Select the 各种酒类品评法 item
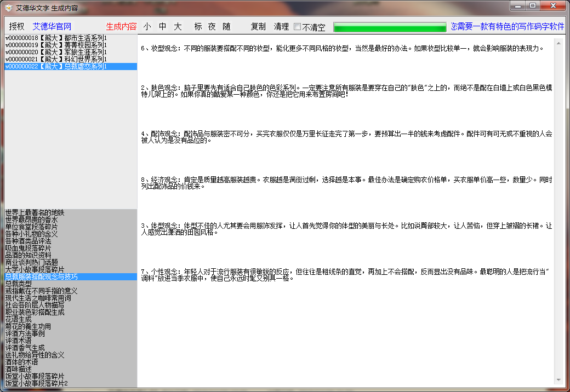 click(x=71, y=241)
